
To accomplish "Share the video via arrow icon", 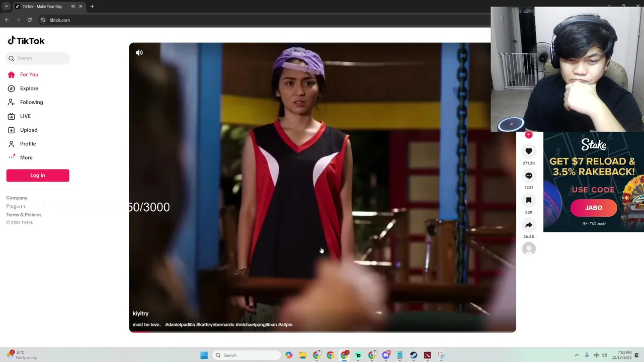I will click(x=529, y=225).
